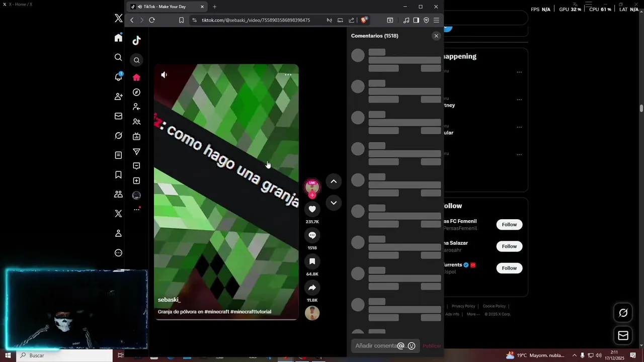Go to next video with down chevron

[334, 203]
